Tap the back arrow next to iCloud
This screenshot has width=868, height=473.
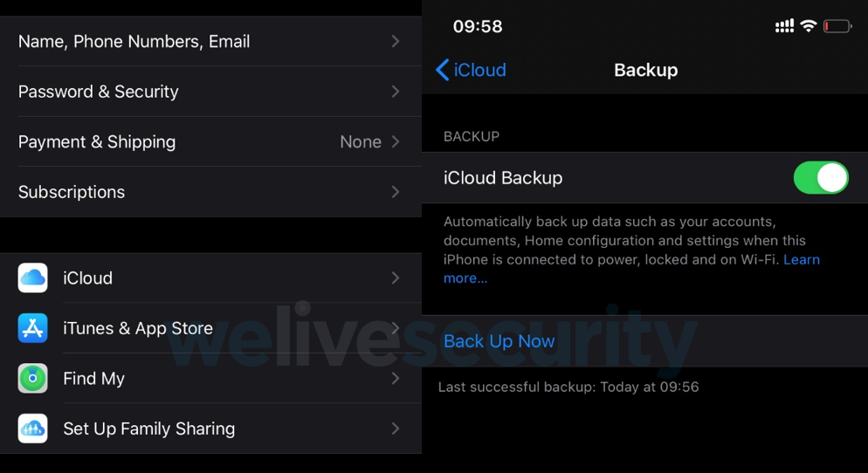[443, 70]
